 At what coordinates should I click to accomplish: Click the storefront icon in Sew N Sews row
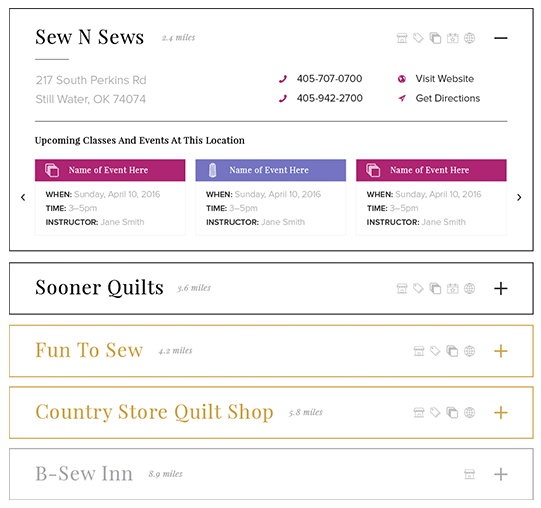(x=402, y=38)
